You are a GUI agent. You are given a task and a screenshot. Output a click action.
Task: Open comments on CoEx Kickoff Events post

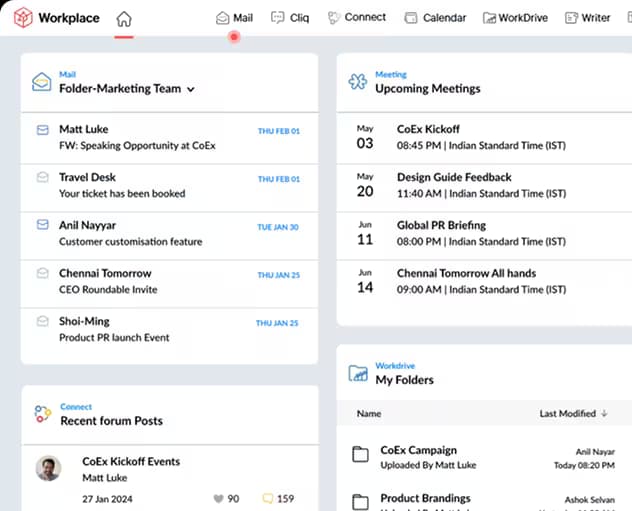tap(267, 499)
